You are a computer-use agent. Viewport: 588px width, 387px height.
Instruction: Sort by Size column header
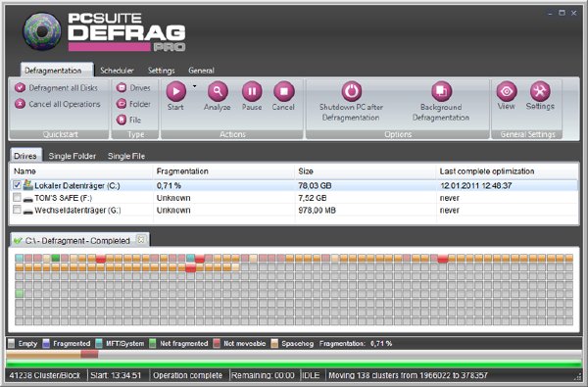366,171
